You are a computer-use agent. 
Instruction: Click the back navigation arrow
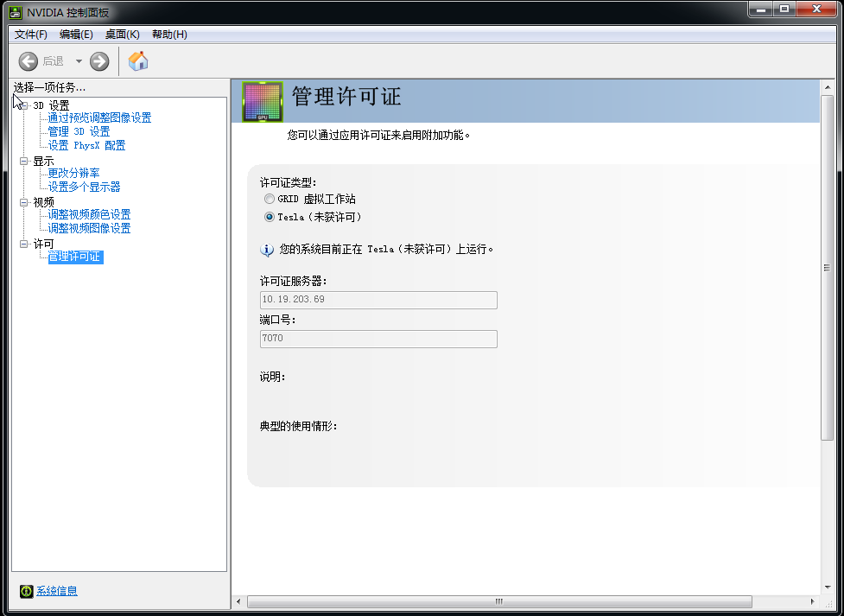27,60
